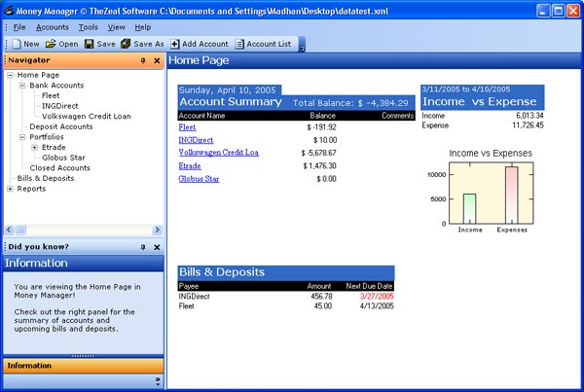Click the Save disk toolbar icon

pos(89,44)
